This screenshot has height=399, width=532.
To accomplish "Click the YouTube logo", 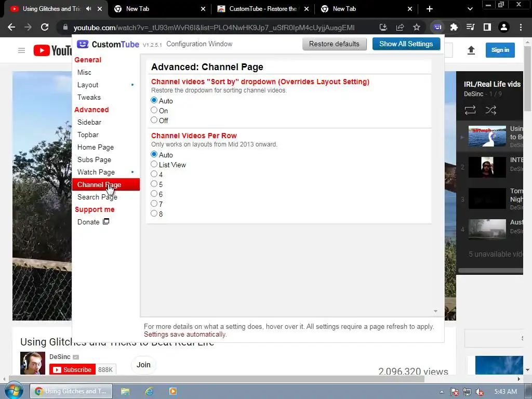I will [x=52, y=50].
